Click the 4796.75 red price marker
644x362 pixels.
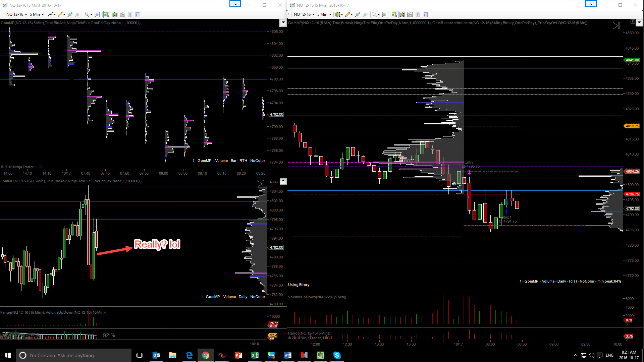point(632,194)
